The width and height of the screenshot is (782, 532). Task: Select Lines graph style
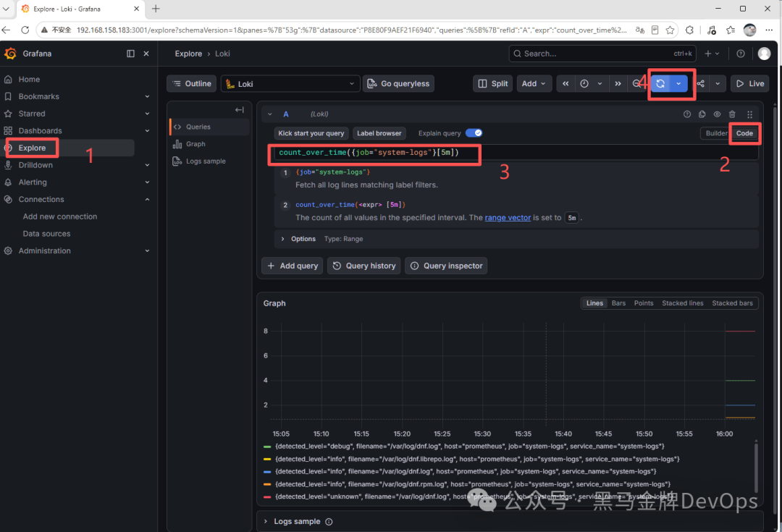pos(594,303)
